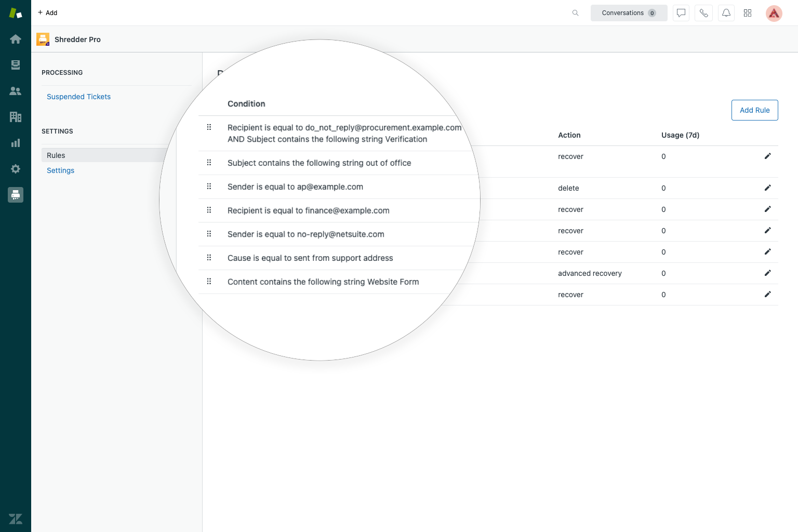Viewport: 798px width, 532px height.
Task: Open the Reporting bar chart icon
Action: tap(16, 143)
